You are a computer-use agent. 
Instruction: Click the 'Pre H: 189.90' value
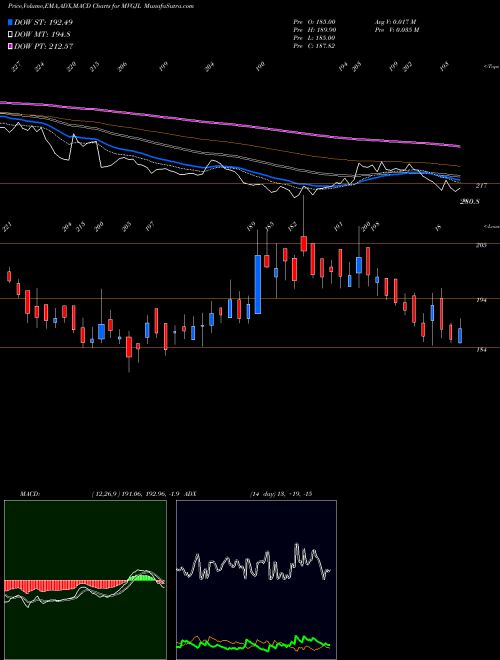(x=314, y=29)
